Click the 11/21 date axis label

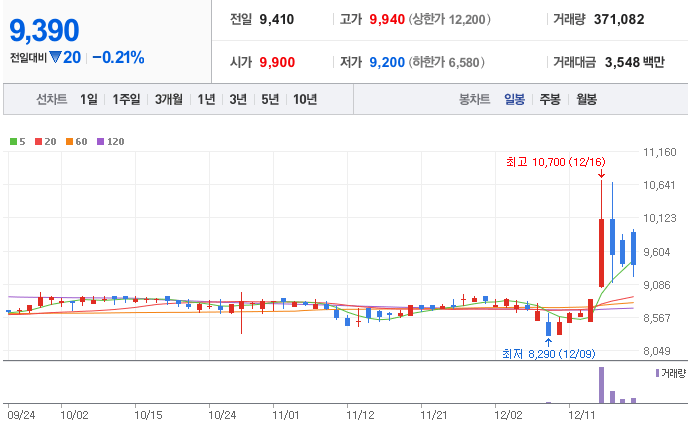point(434,415)
